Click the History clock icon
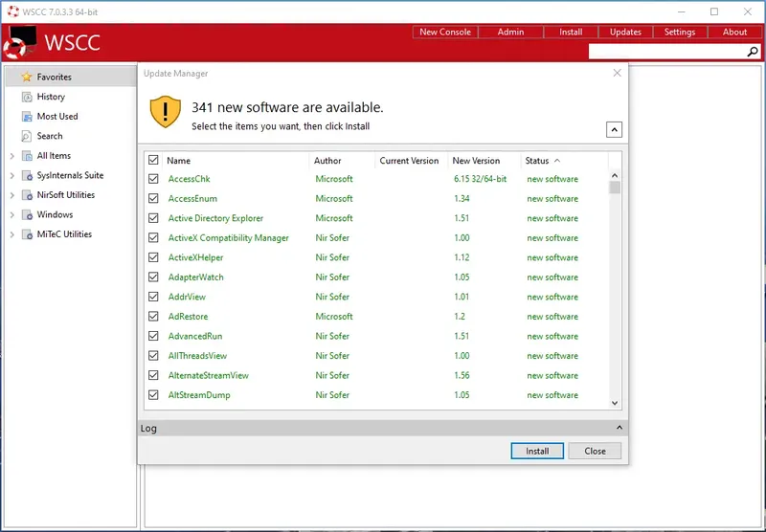The width and height of the screenshot is (766, 532). tap(27, 97)
